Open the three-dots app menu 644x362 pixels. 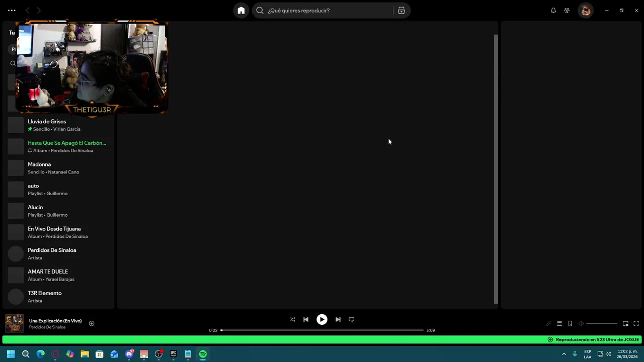[x=12, y=11]
